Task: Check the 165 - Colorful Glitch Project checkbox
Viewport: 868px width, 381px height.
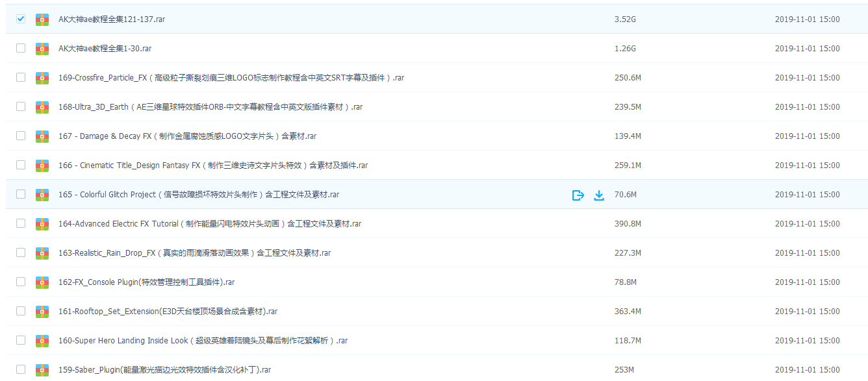Action: [21, 194]
